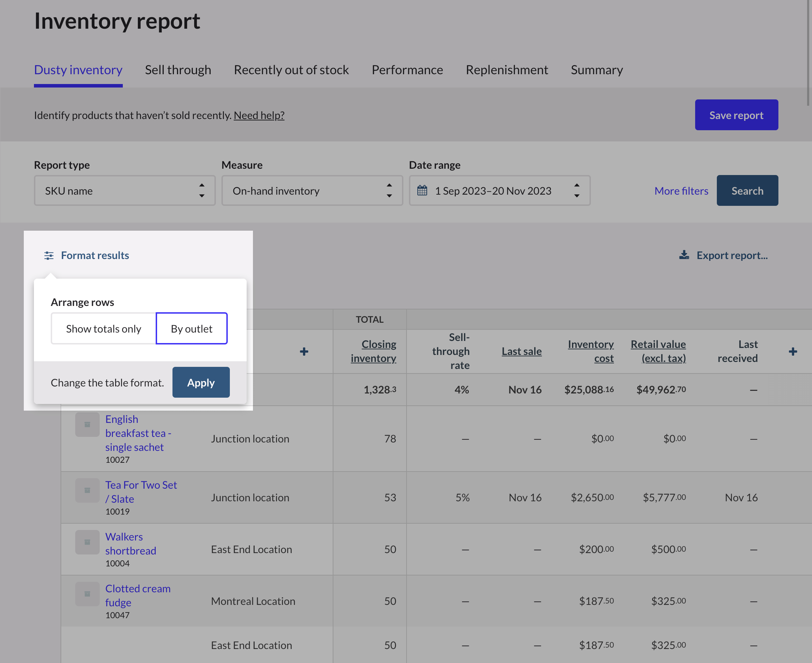This screenshot has width=812, height=663.
Task: Select the Show totals only option
Action: click(104, 329)
